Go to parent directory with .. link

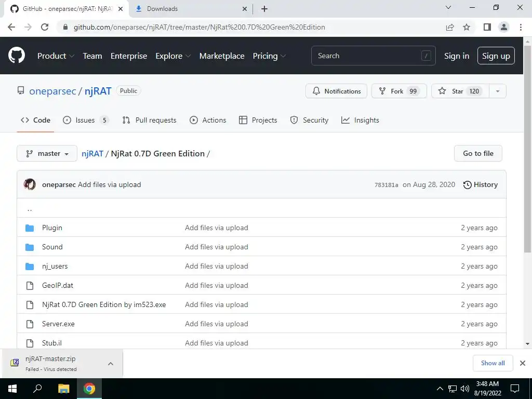pyautogui.click(x=30, y=209)
